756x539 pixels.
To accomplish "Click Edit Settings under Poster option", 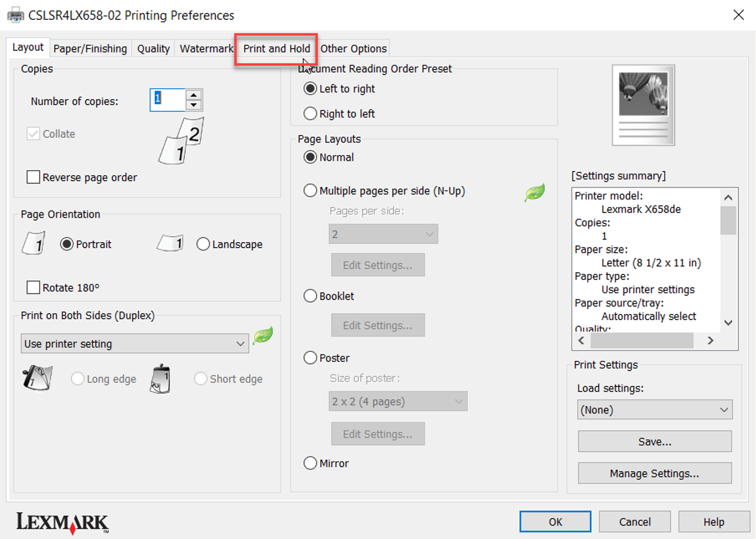I will point(378,434).
